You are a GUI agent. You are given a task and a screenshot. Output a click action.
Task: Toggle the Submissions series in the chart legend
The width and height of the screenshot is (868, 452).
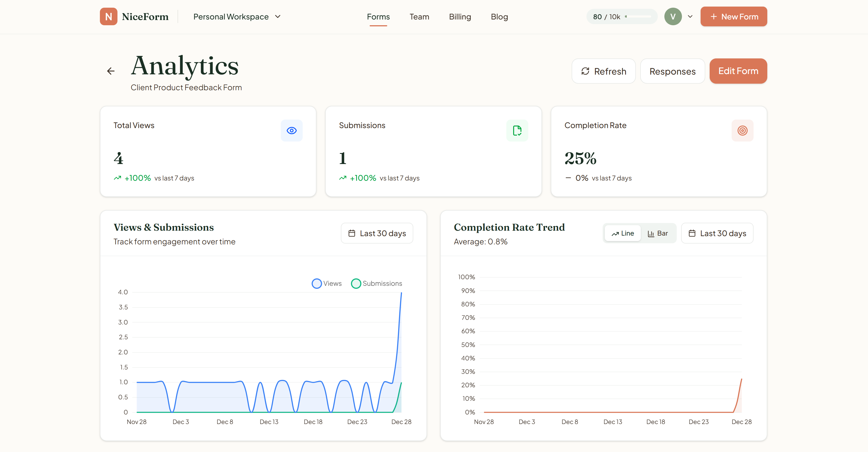(377, 283)
